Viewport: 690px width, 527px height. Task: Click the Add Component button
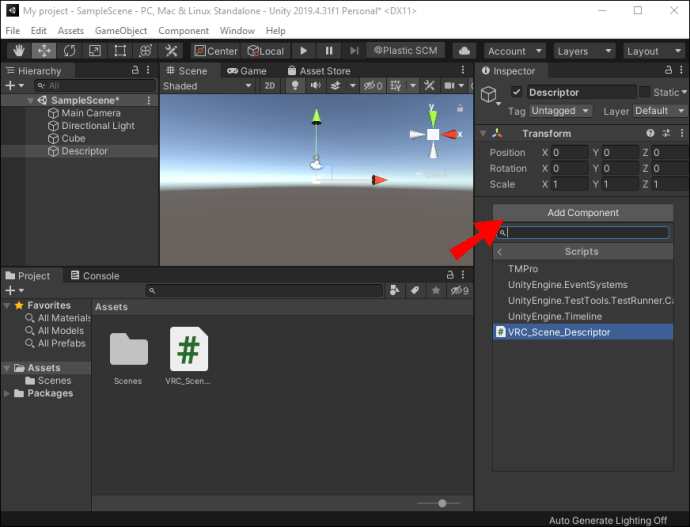583,212
